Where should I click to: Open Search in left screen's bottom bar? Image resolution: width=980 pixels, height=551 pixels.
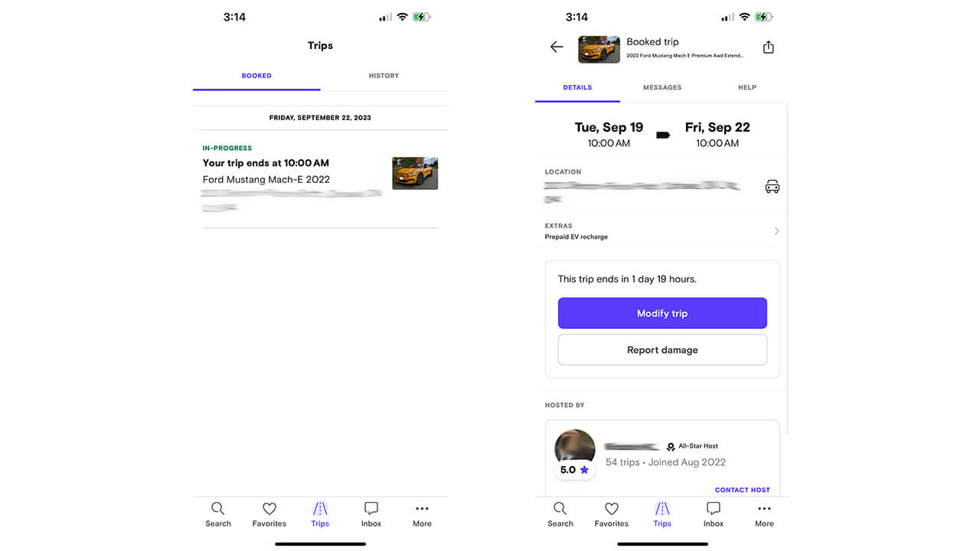[x=218, y=514]
